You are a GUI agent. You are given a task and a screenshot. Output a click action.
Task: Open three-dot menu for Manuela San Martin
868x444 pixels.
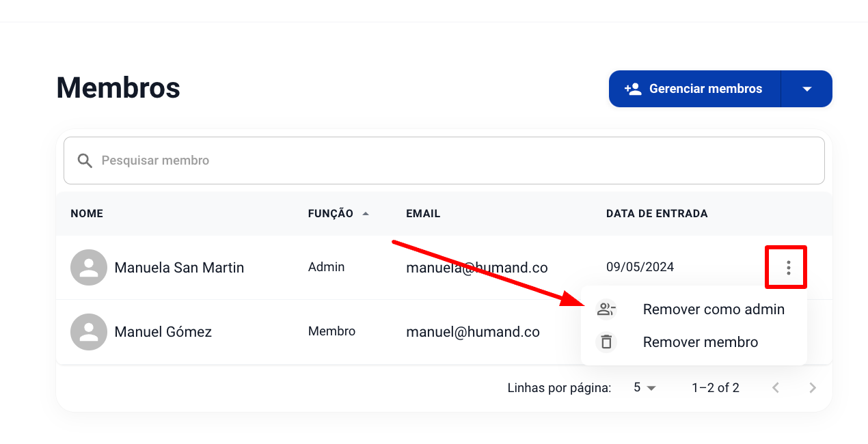tap(788, 268)
